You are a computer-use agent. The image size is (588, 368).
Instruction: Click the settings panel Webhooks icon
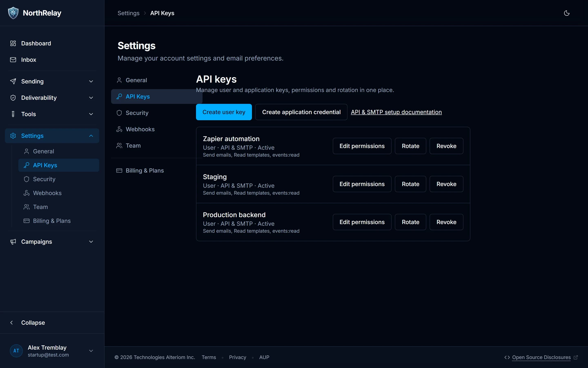click(119, 129)
